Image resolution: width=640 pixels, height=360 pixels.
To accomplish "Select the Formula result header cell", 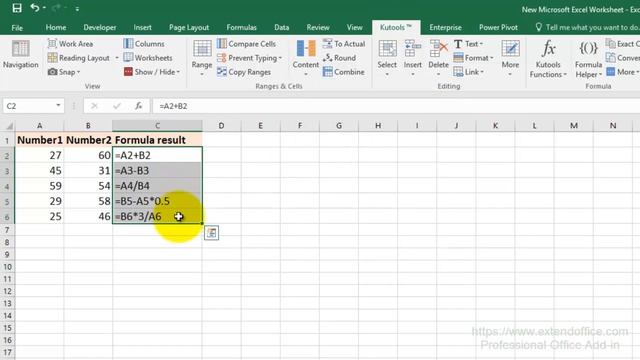I will click(157, 140).
